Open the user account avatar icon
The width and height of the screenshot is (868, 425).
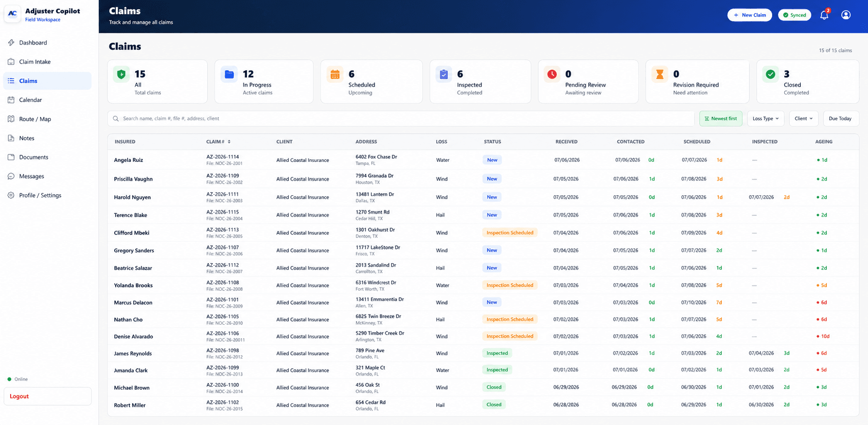[x=846, y=15]
